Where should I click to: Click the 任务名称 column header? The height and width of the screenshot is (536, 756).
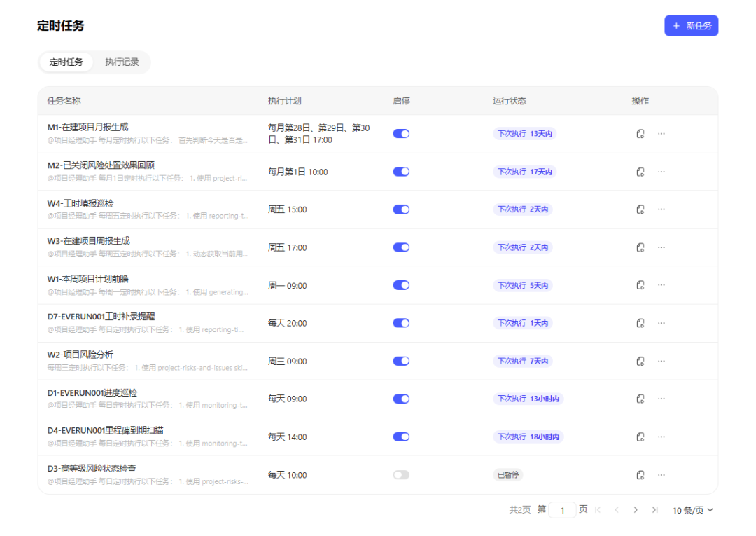click(x=64, y=101)
